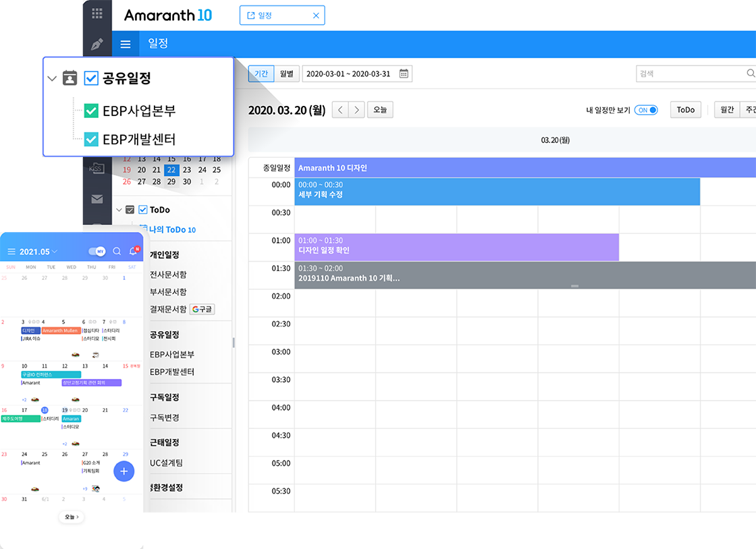Click the search magnifier icon
The height and width of the screenshot is (549, 756).
click(750, 74)
